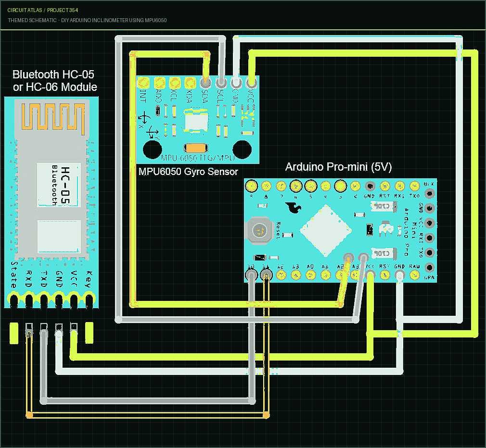Click the HC-05 TXD pin
The width and height of the screenshot is (486, 448).
coord(44,300)
